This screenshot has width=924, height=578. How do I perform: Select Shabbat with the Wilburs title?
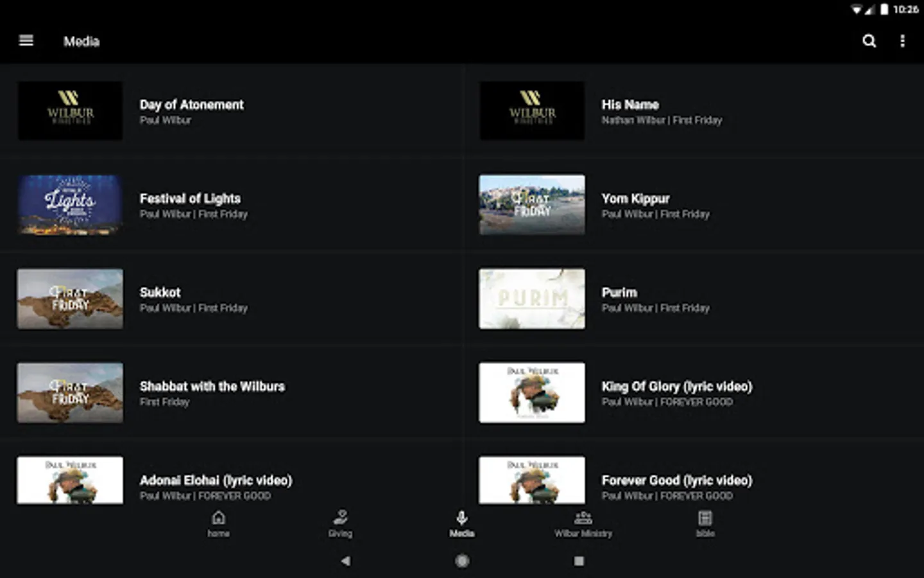point(212,386)
